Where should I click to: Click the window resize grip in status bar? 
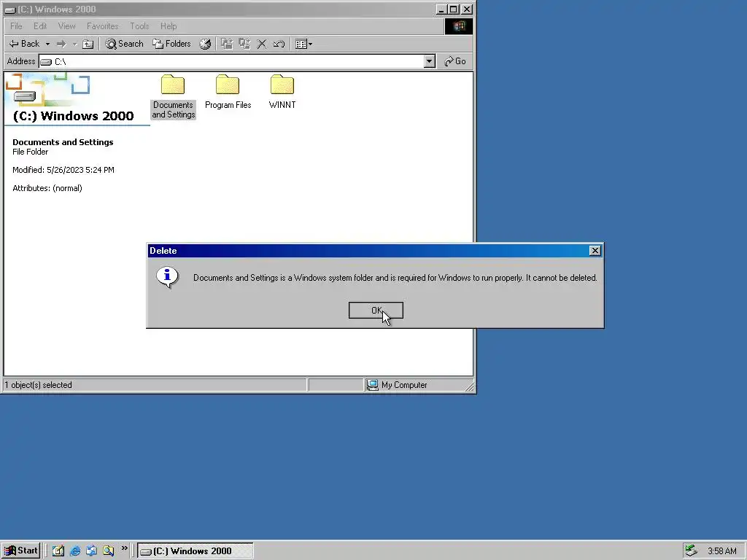[x=470, y=386]
